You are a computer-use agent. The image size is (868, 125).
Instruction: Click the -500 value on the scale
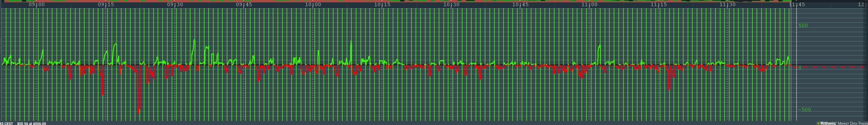(x=804, y=110)
